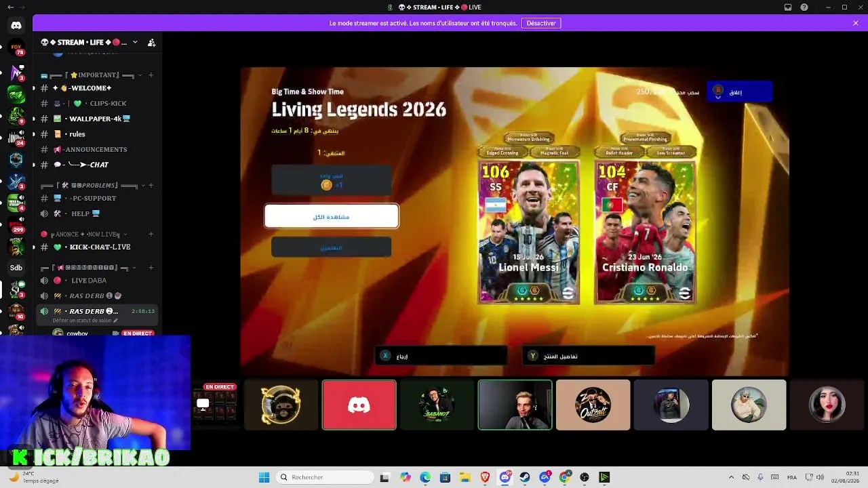This screenshot has height=488, width=868.
Task: Open OBS Studio from the taskbar
Action: [x=585, y=477]
